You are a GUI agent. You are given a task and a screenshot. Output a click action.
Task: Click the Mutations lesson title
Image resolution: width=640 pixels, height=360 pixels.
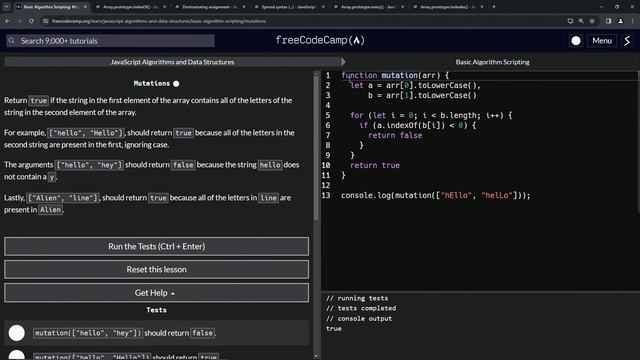click(x=151, y=83)
